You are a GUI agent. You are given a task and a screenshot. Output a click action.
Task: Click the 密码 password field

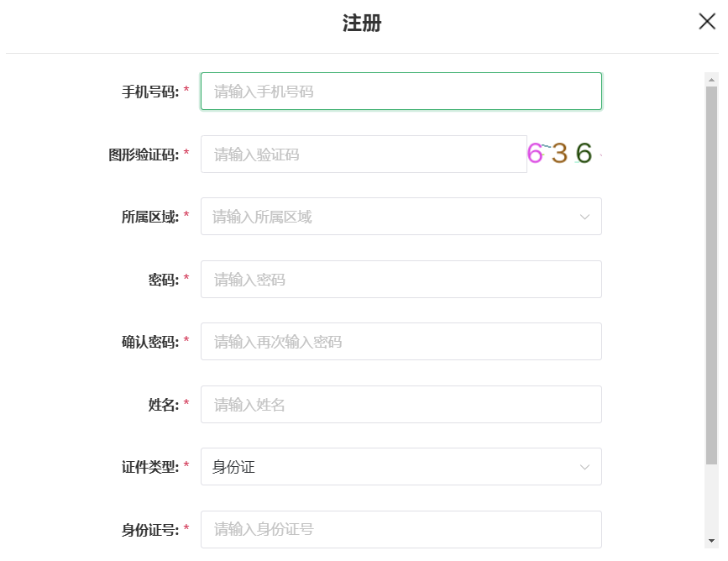click(401, 279)
